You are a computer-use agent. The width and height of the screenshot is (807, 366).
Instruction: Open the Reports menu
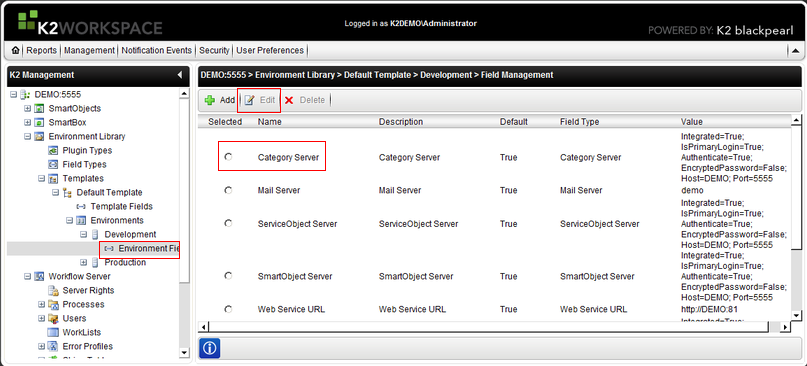pyautogui.click(x=41, y=50)
